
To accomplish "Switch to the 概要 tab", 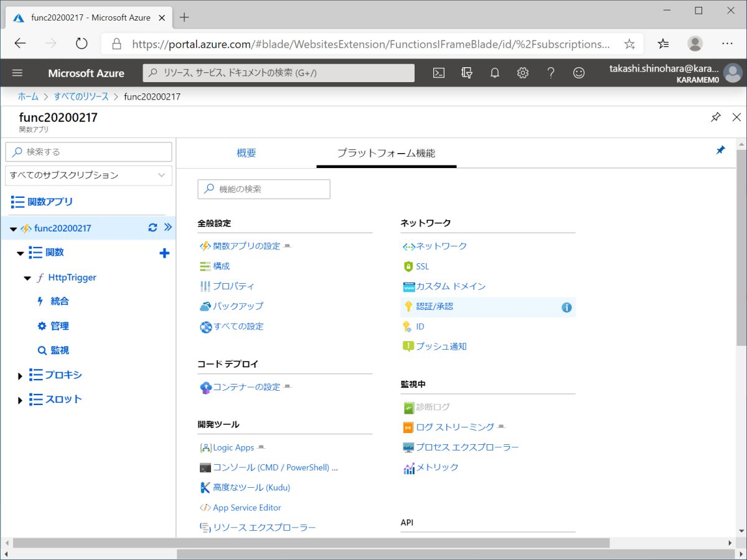I will tap(247, 153).
